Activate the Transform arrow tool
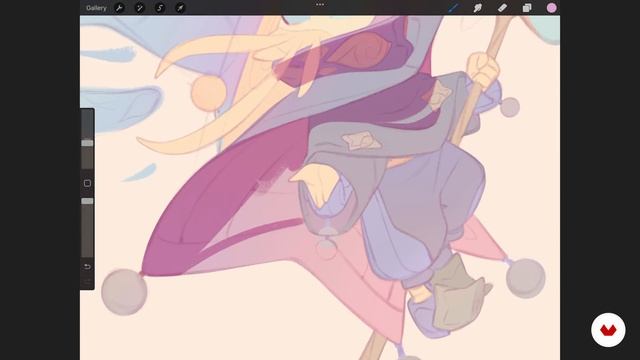This screenshot has width=640, height=360. (x=180, y=8)
